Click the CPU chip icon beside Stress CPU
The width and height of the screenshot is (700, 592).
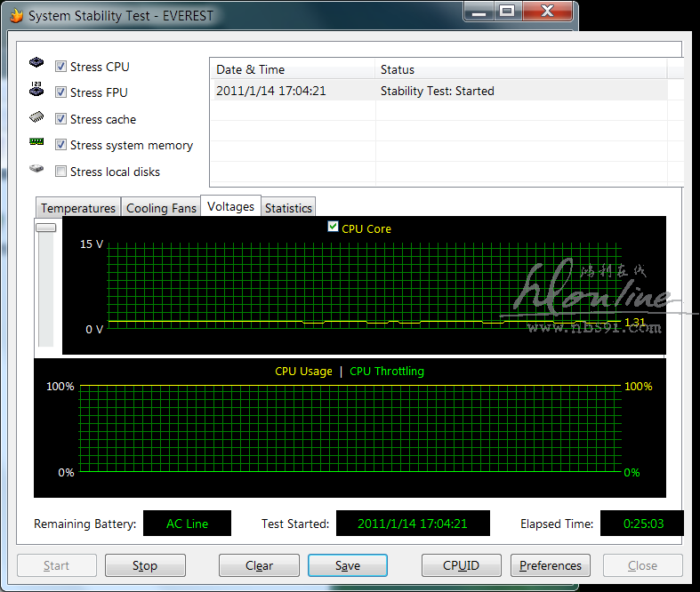coord(36,64)
